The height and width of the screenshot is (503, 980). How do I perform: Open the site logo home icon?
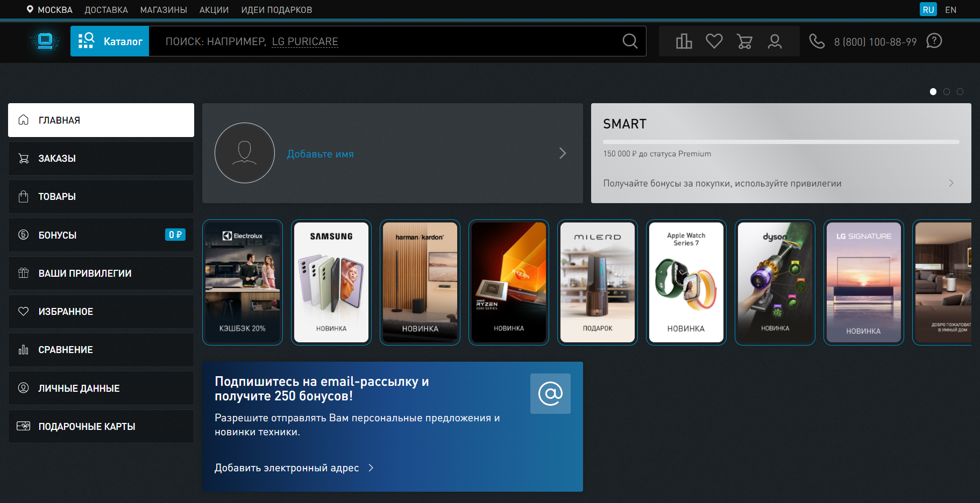(45, 41)
